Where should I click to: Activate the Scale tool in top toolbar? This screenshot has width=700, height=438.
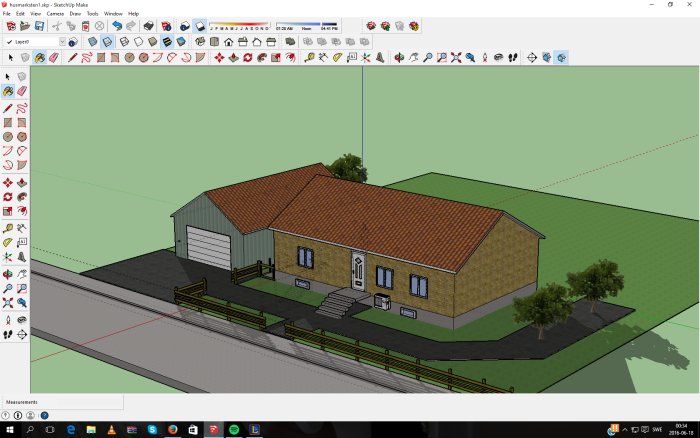(x=276, y=58)
